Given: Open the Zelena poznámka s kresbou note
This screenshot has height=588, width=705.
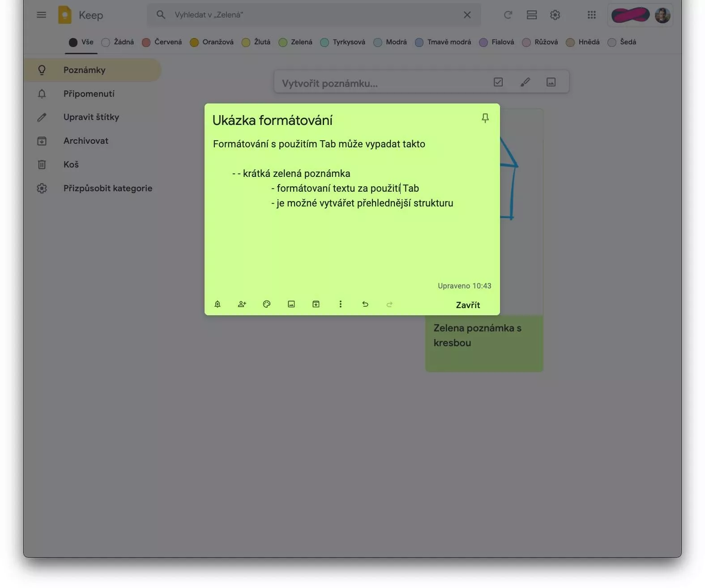Looking at the screenshot, I should point(484,343).
